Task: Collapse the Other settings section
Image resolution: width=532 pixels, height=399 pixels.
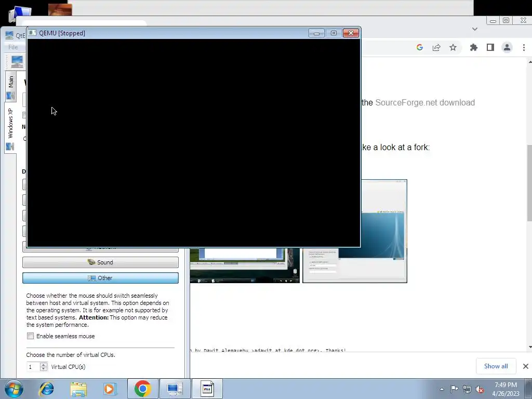Action: [x=100, y=278]
